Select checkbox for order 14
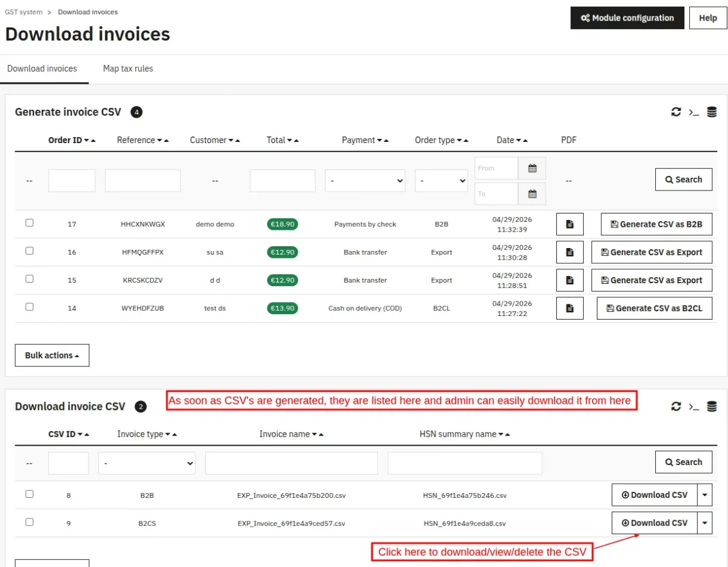This screenshot has width=728, height=567. (29, 306)
